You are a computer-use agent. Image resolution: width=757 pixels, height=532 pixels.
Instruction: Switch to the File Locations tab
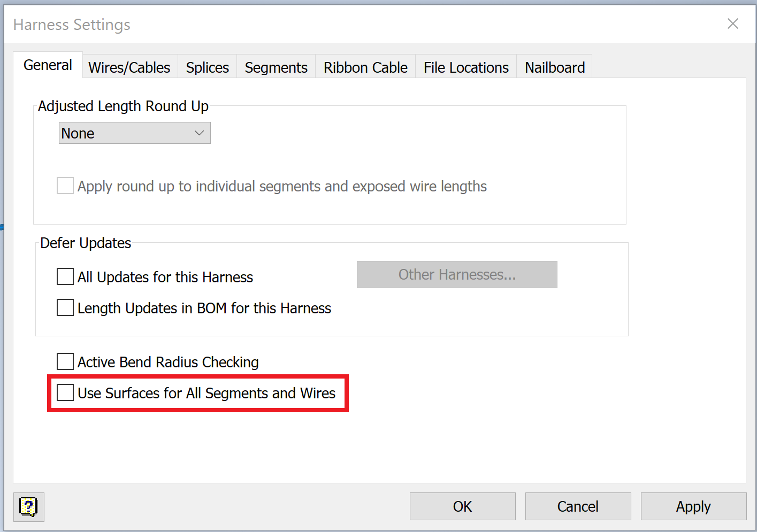coord(465,67)
